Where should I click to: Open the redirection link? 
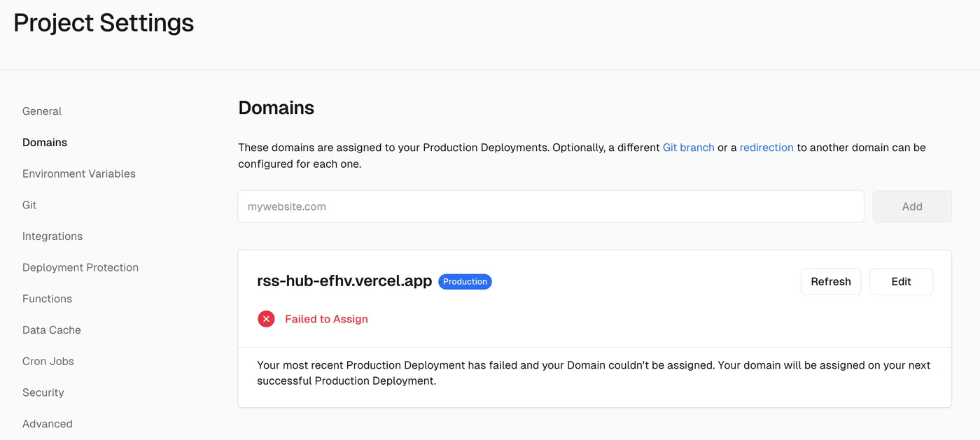tap(766, 148)
